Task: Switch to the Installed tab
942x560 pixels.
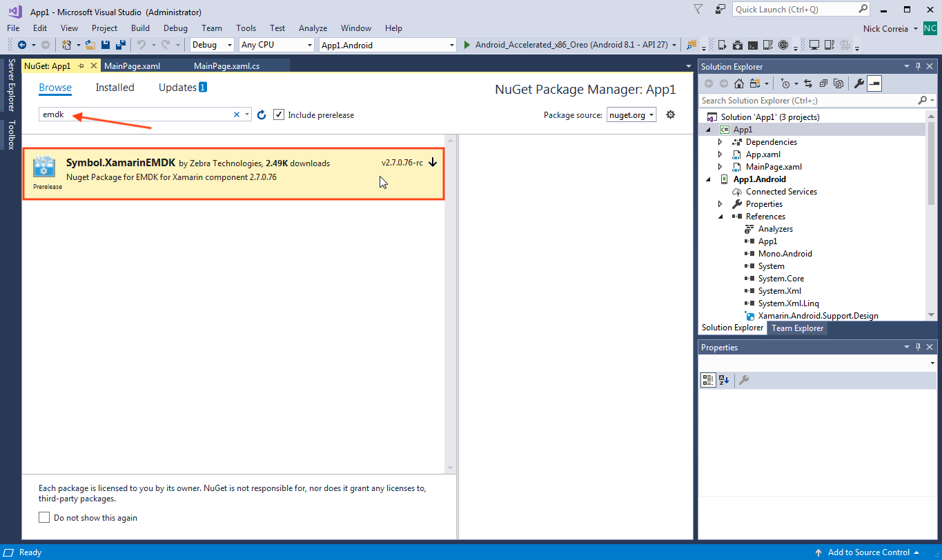Action: (x=115, y=88)
